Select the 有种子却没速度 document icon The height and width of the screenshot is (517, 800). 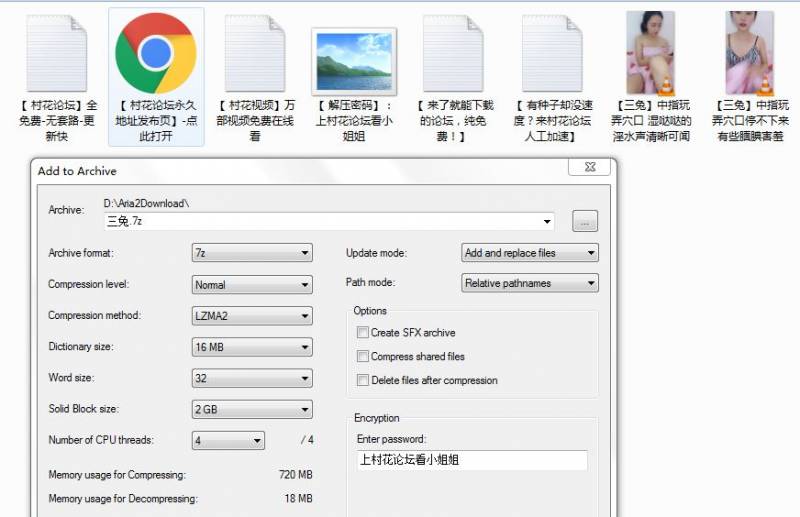click(551, 53)
